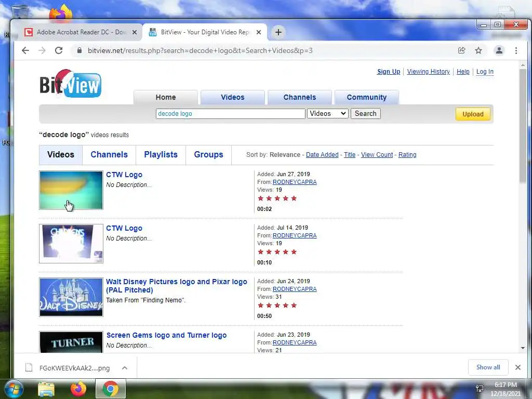
Task: Click star rating of Jun 27 CTW Logo
Action: pyautogui.click(x=277, y=198)
